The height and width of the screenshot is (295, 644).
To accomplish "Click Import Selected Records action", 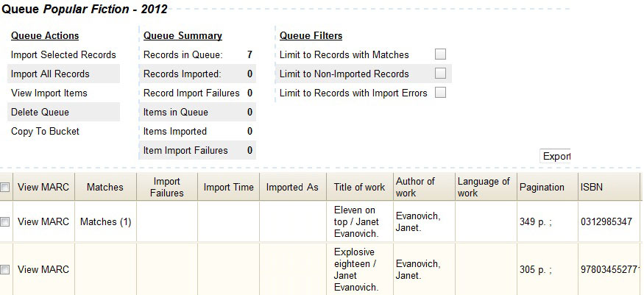I will [63, 55].
